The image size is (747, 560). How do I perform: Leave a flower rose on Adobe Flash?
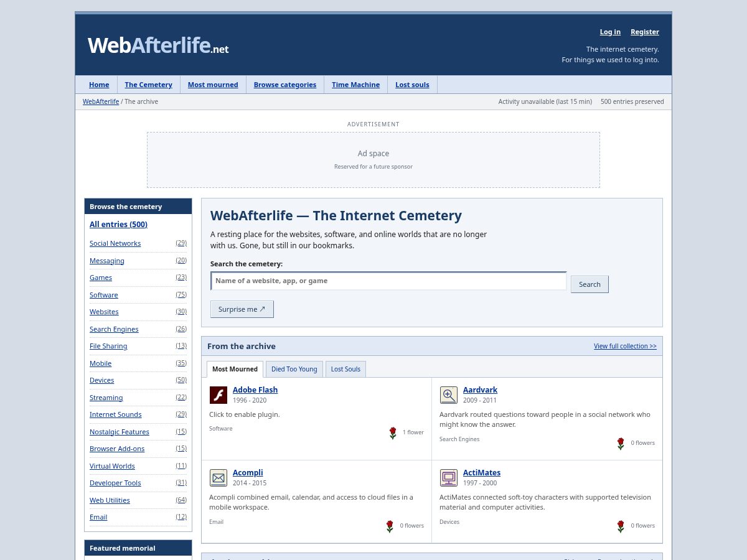click(393, 433)
